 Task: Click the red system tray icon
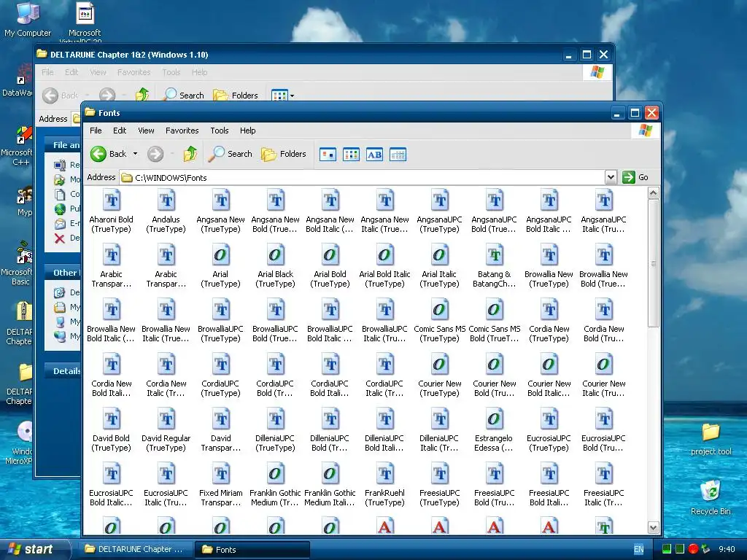click(693, 549)
